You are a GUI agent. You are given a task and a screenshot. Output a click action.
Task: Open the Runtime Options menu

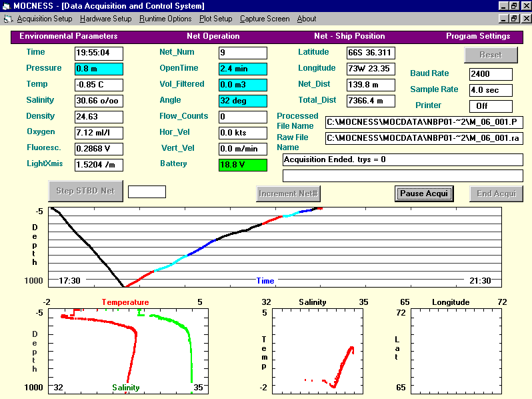click(x=165, y=19)
